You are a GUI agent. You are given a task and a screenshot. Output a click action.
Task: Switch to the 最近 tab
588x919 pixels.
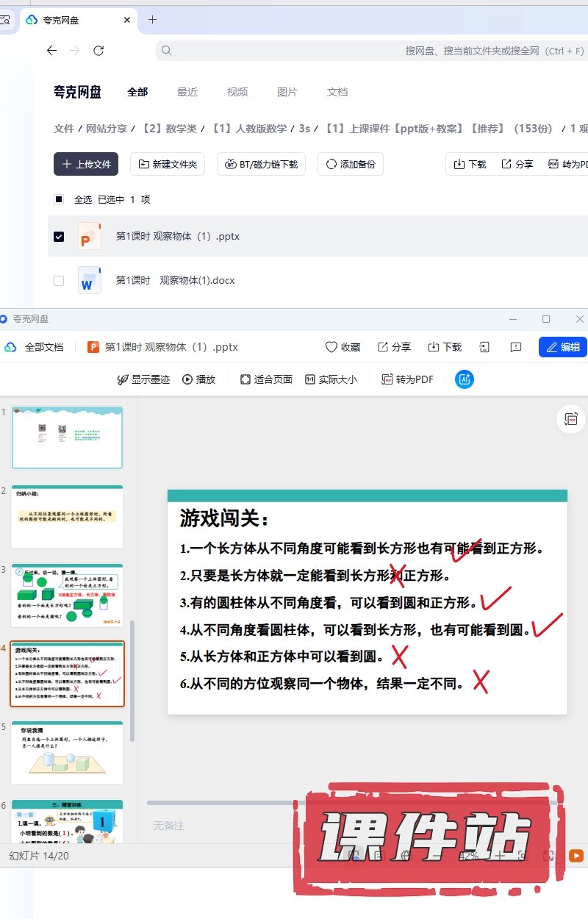click(187, 92)
